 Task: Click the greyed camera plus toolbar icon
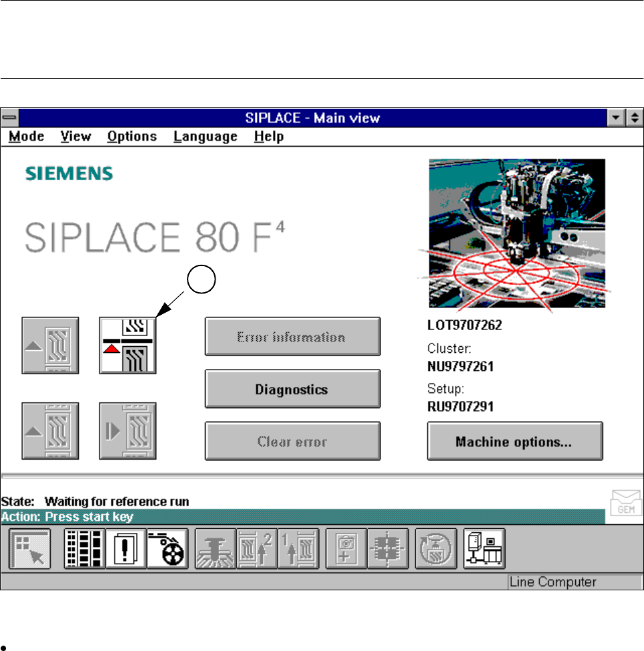pos(346,548)
